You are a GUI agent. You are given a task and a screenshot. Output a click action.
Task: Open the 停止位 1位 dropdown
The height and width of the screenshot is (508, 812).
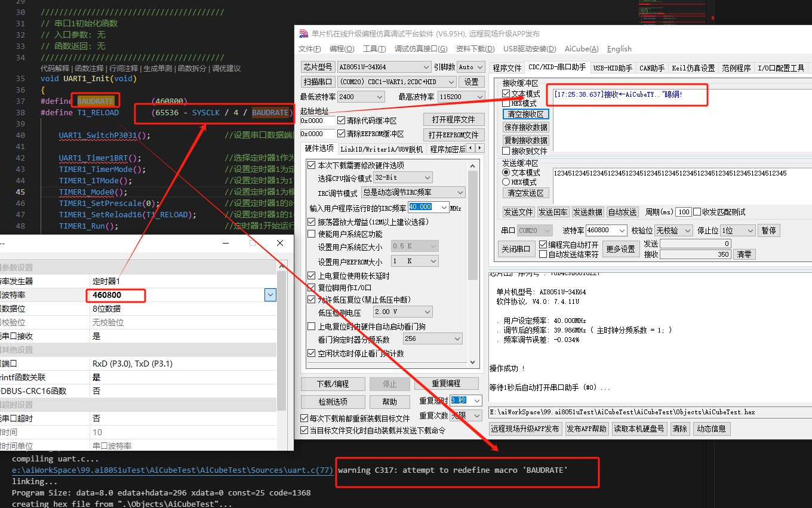pos(750,230)
